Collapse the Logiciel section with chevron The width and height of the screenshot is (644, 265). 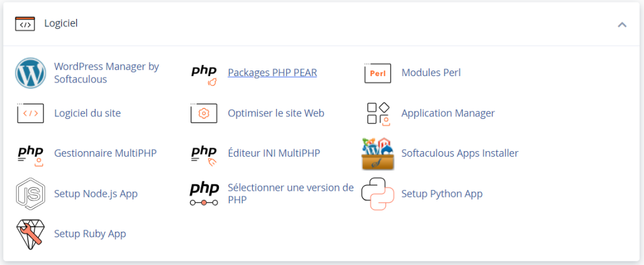click(622, 25)
